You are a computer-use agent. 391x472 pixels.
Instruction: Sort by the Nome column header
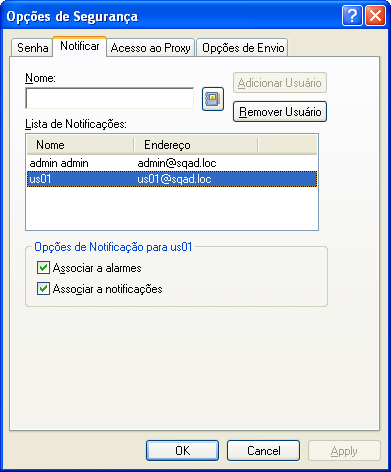pyautogui.click(x=80, y=145)
